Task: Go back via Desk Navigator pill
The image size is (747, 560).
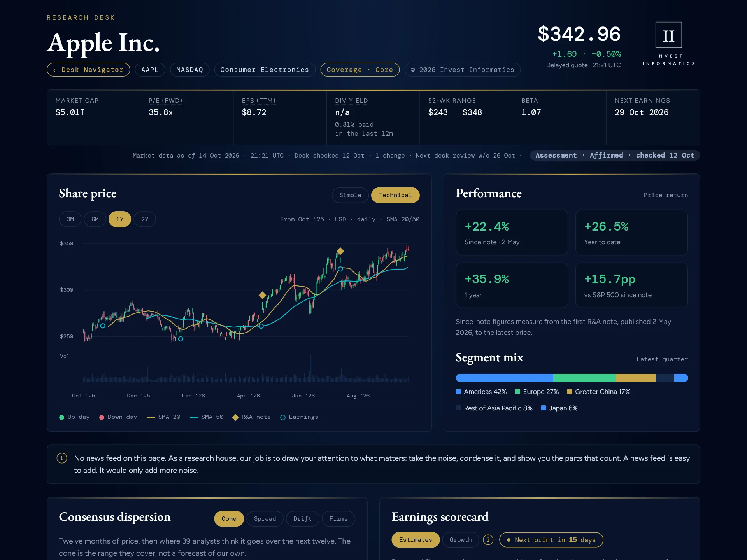Action: click(88, 70)
